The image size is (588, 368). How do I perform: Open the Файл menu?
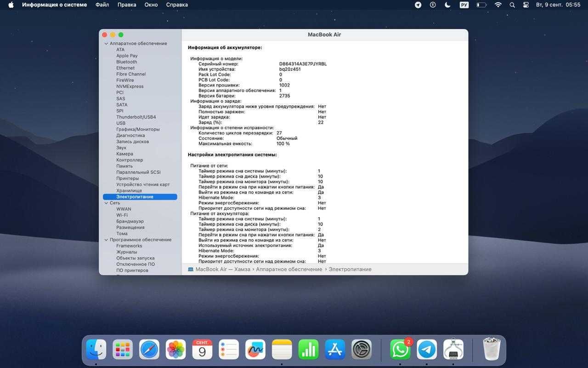[102, 5]
